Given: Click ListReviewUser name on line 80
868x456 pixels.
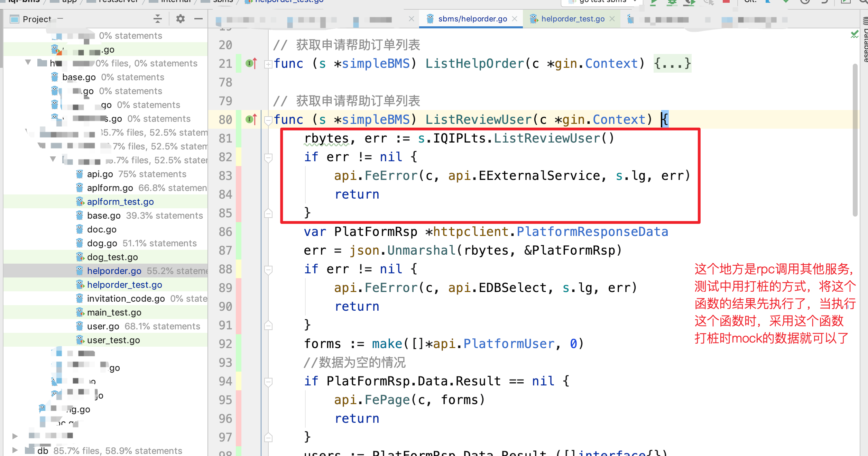Looking at the screenshot, I should (478, 120).
